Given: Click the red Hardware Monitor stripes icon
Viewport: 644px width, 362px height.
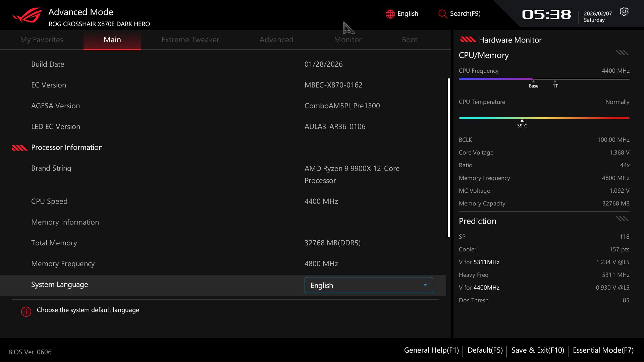Looking at the screenshot, I should click(x=468, y=40).
